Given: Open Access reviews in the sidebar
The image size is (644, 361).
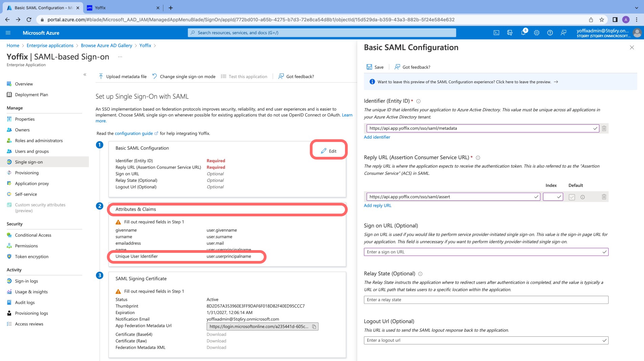Looking at the screenshot, I should [29, 324].
